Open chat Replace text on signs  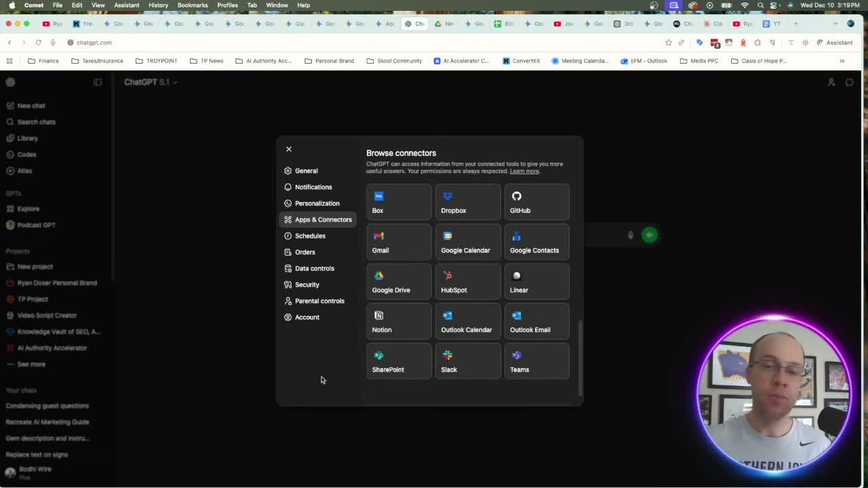(37, 455)
